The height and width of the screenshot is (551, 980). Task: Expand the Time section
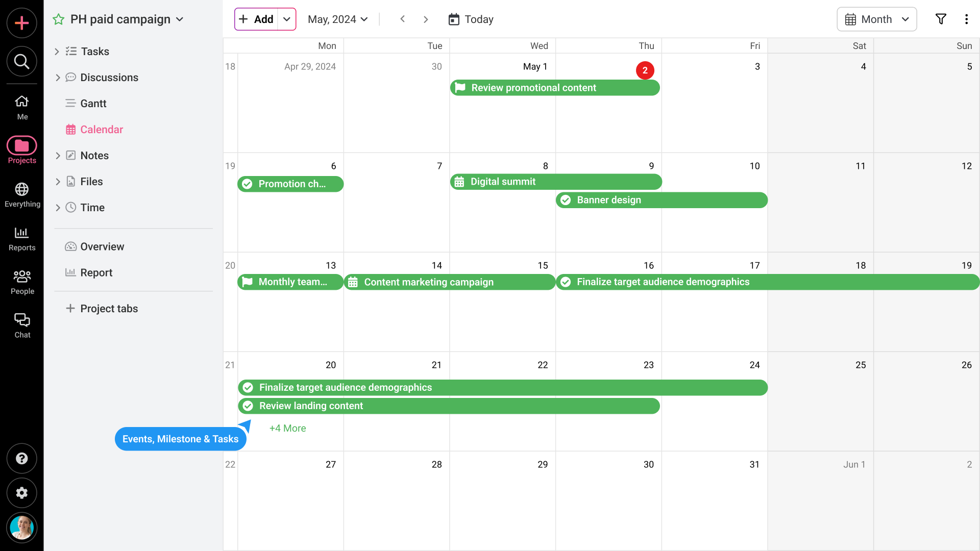point(57,208)
